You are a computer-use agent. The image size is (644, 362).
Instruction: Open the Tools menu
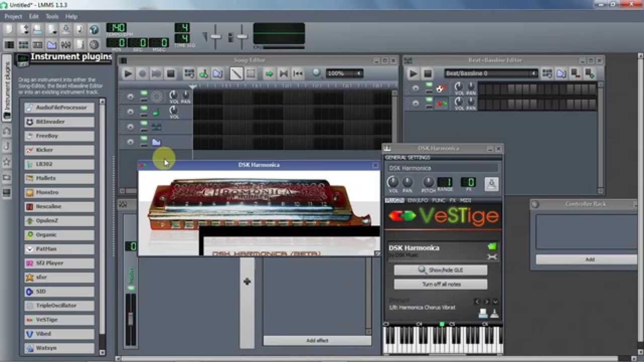tap(52, 17)
